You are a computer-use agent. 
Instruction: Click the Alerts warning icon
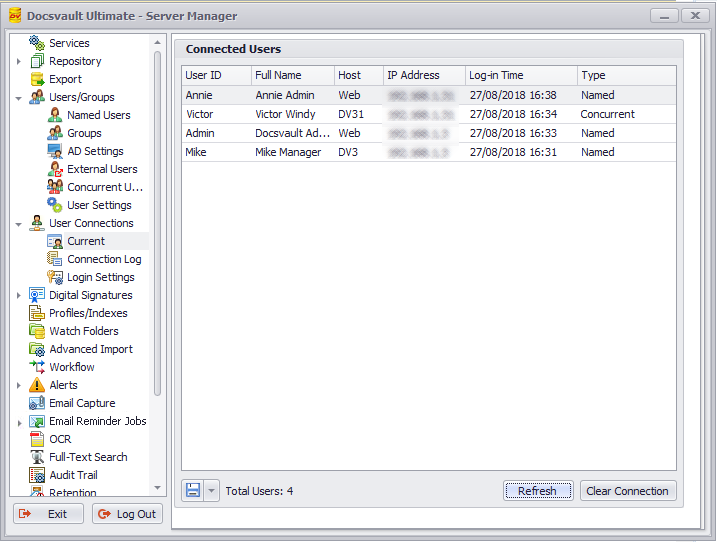coord(37,385)
